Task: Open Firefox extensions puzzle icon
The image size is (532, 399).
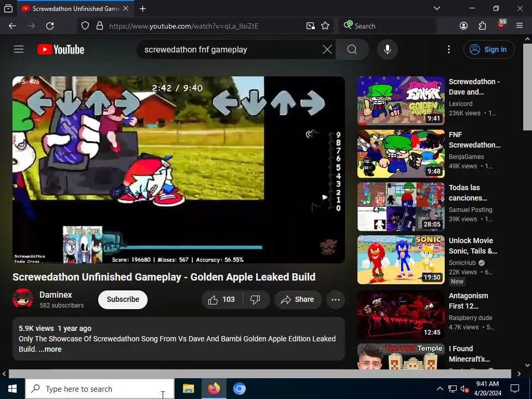Action: click(x=482, y=26)
